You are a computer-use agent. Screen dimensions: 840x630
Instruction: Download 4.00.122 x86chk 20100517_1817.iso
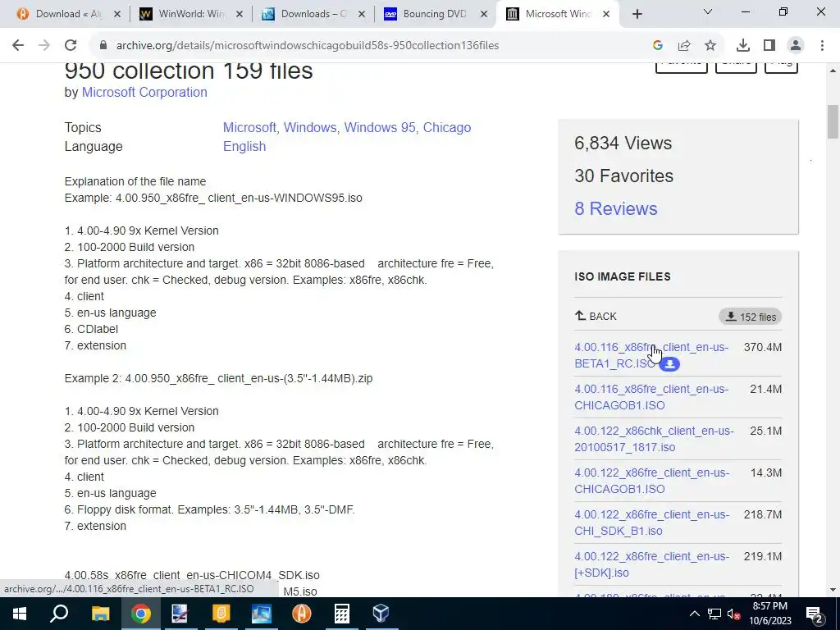tap(654, 439)
